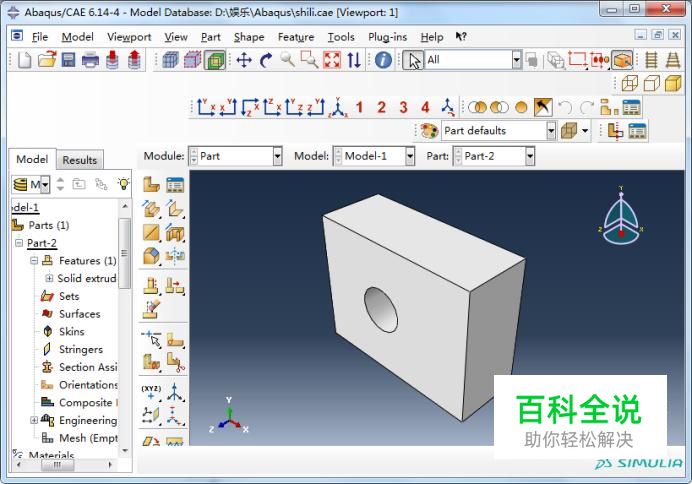This screenshot has width=692, height=484.
Task: Toggle the light bulb filter icon
Action: pyautogui.click(x=124, y=184)
